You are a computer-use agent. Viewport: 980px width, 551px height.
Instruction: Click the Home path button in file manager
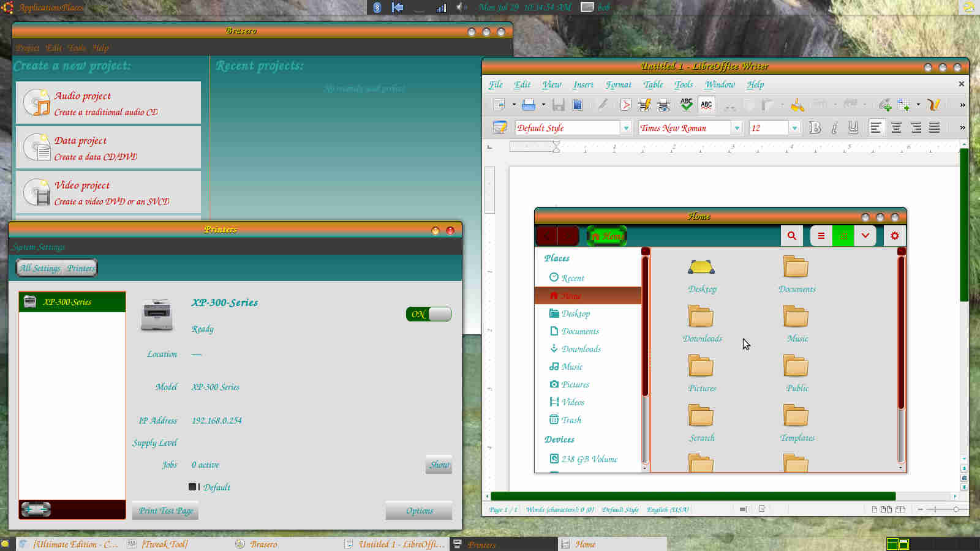tap(607, 236)
